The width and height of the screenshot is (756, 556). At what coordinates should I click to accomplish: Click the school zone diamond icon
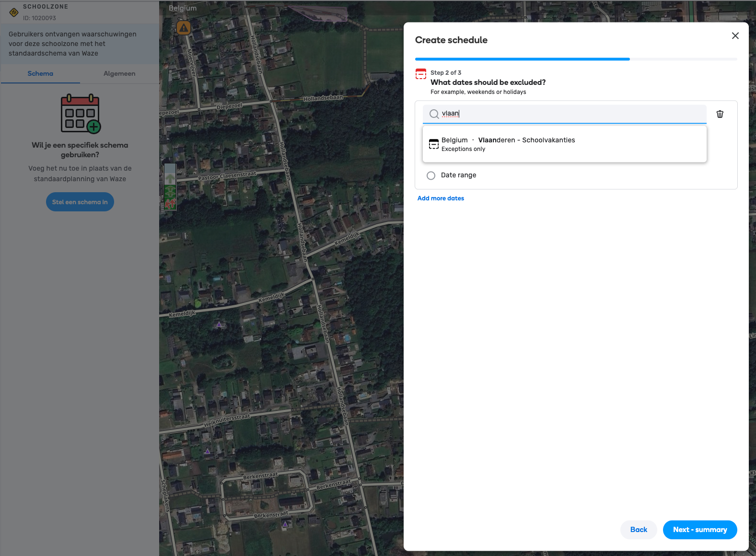tap(14, 12)
